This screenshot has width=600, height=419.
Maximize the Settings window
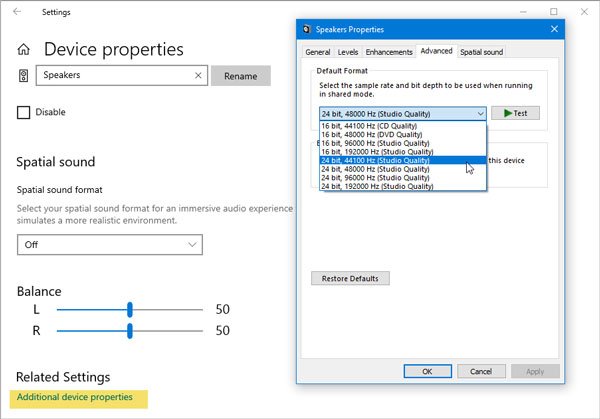point(554,12)
